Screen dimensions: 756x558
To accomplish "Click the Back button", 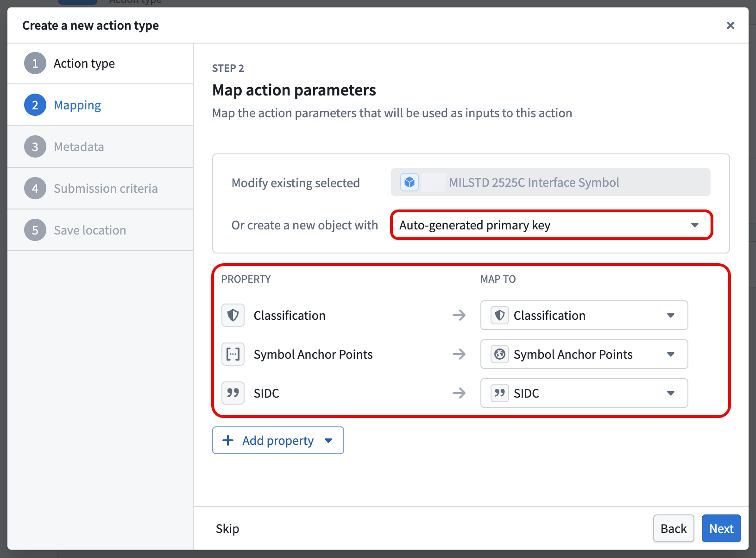I will pyautogui.click(x=674, y=528).
